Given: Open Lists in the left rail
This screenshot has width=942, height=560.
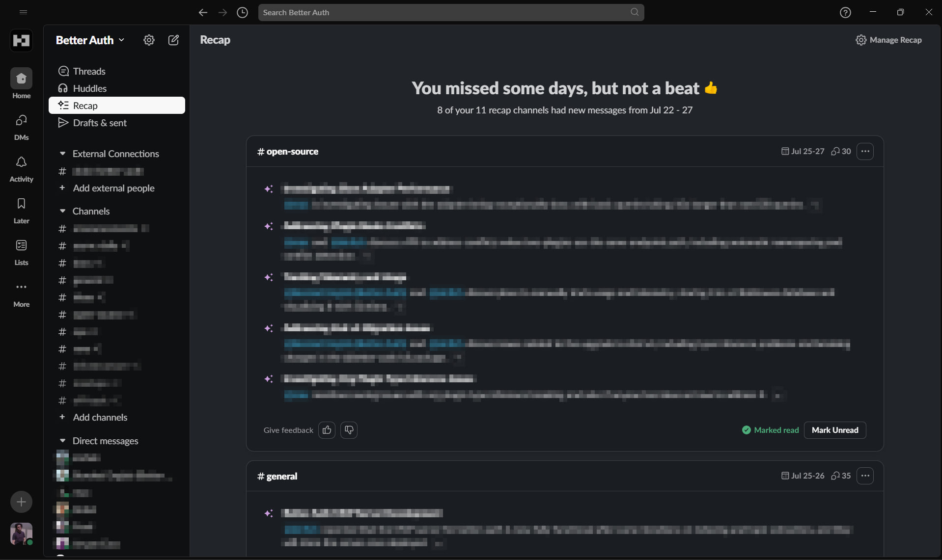Looking at the screenshot, I should pyautogui.click(x=21, y=252).
